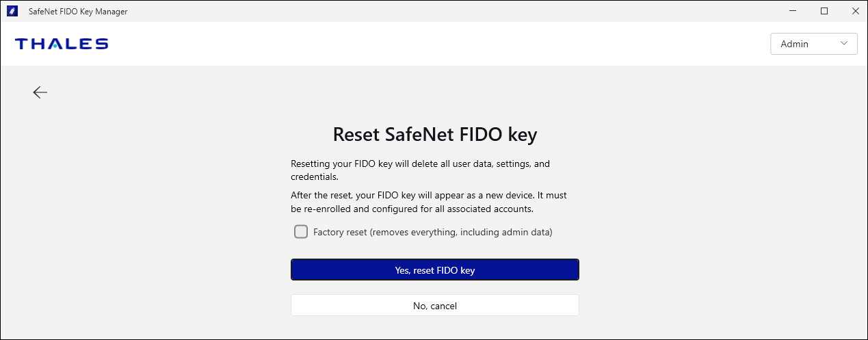The image size is (868, 340).
Task: Minimize the FIDO Key Manager window
Action: (x=793, y=11)
